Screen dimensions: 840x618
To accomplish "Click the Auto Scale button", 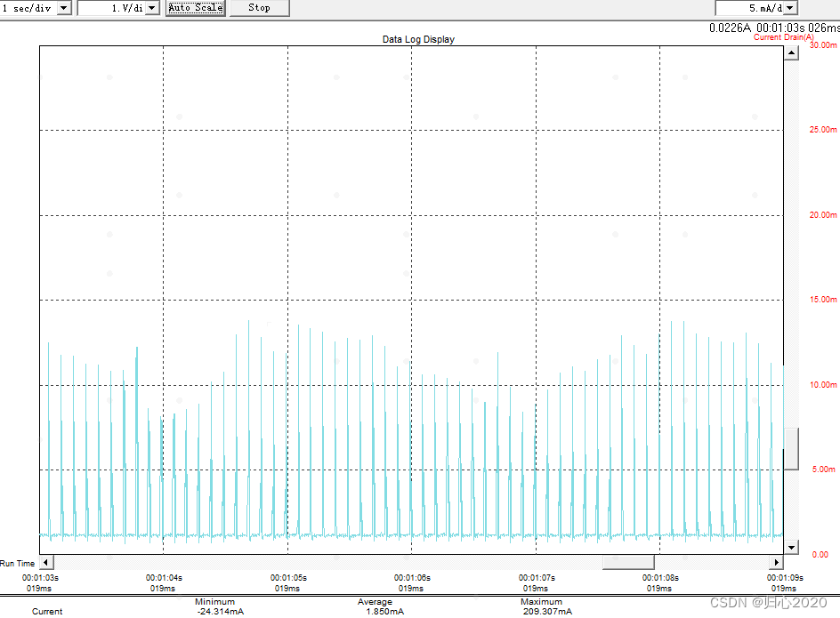I will pos(196,8).
